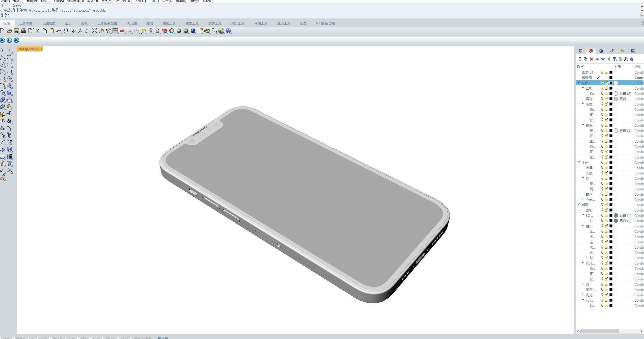The image size is (644, 339).
Task: Click the padlock Lock objects icon
Action: [x=158, y=31]
